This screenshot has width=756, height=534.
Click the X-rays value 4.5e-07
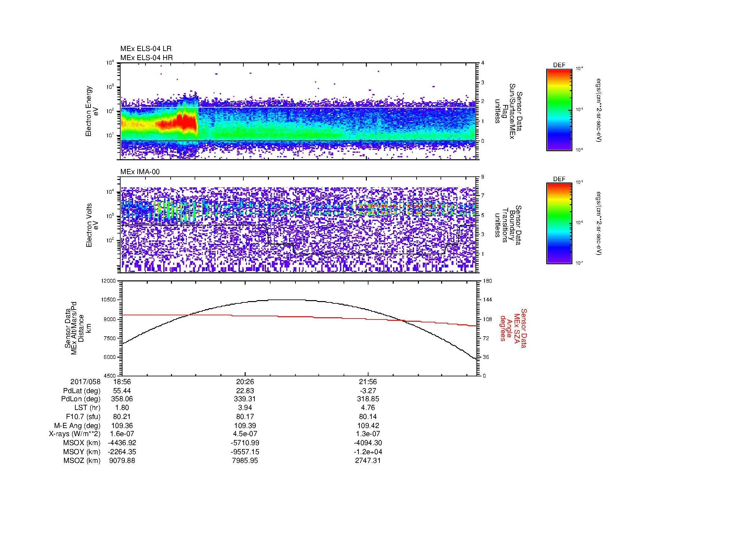pos(245,434)
